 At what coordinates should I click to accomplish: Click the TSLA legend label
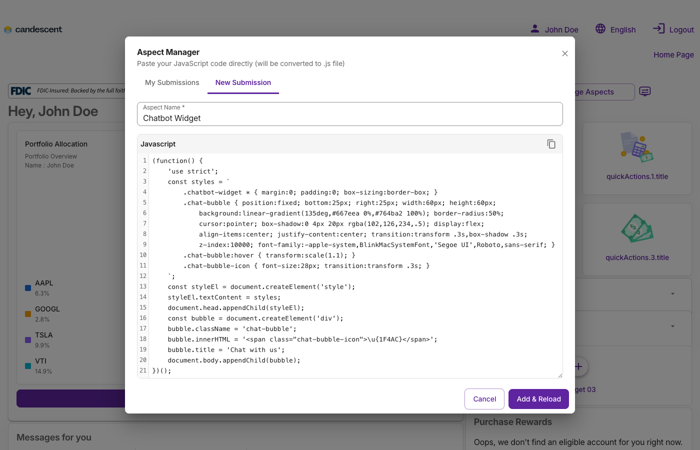point(44,335)
